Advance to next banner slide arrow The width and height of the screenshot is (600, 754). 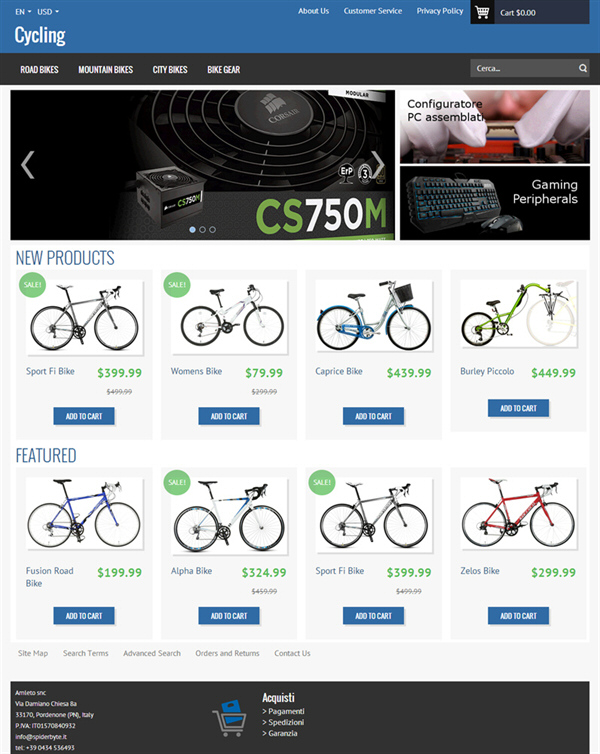click(378, 165)
